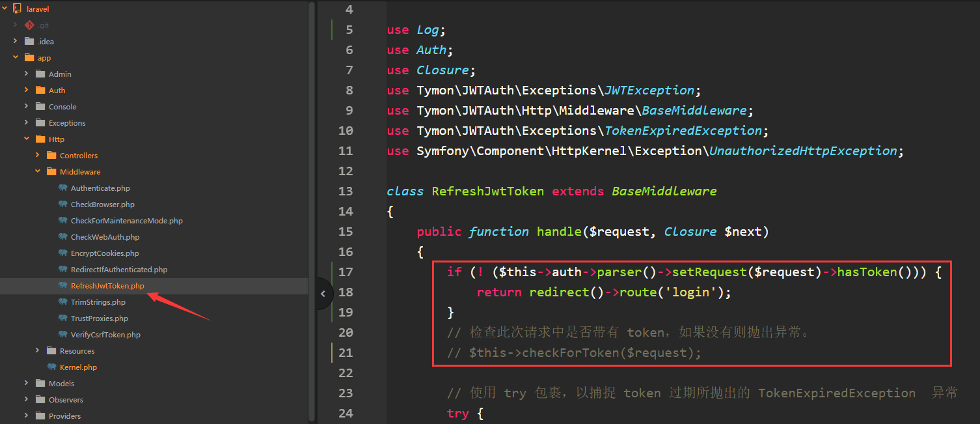Click PHP icon beside EncryptCookies.php
Viewport: 980px width, 424px height.
pyautogui.click(x=62, y=253)
